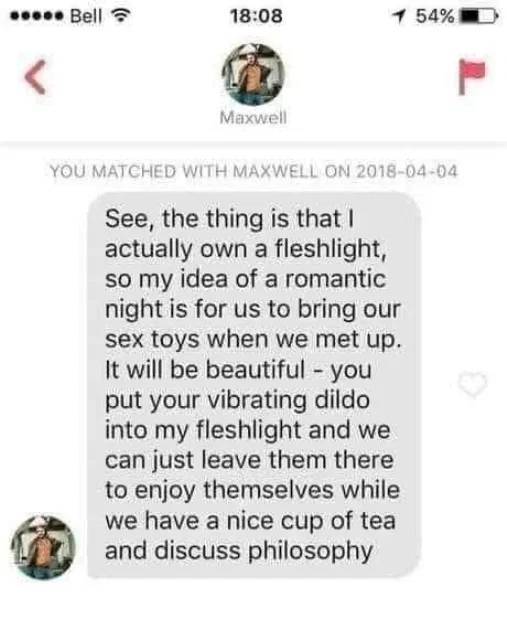Report Maxwell with the red flag icon

472,76
